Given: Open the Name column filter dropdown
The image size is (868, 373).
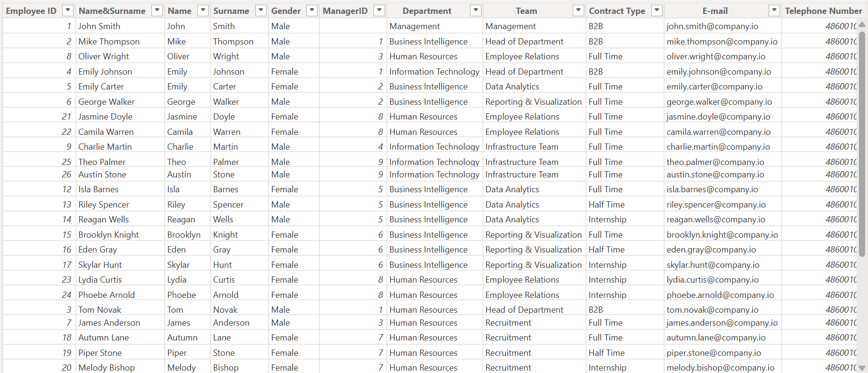Looking at the screenshot, I should pos(204,11).
